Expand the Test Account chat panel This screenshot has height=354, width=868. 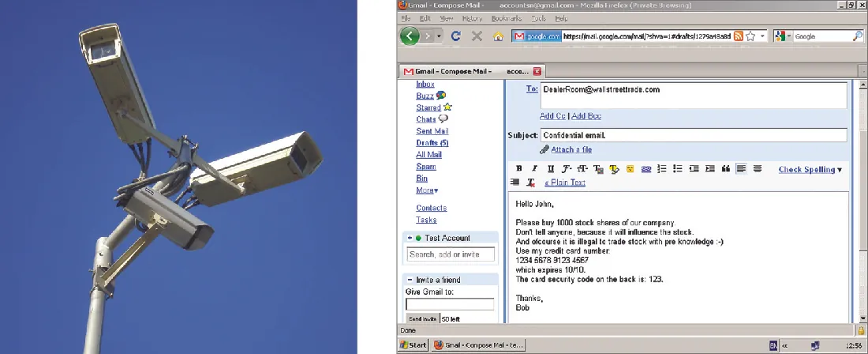(409, 238)
